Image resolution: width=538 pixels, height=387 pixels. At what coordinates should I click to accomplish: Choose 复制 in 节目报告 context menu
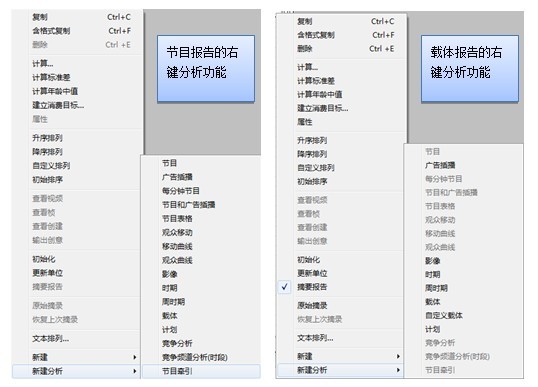(40, 17)
